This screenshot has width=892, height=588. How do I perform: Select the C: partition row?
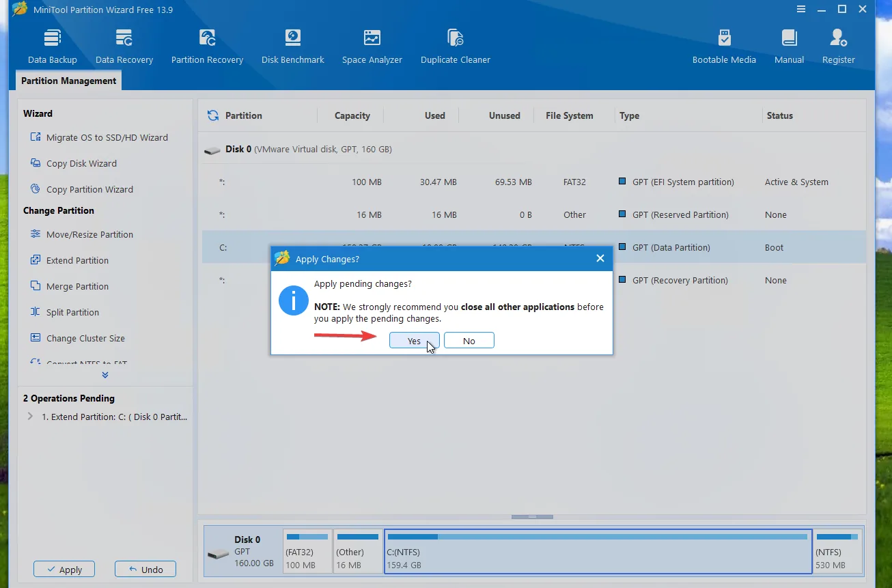coord(534,248)
